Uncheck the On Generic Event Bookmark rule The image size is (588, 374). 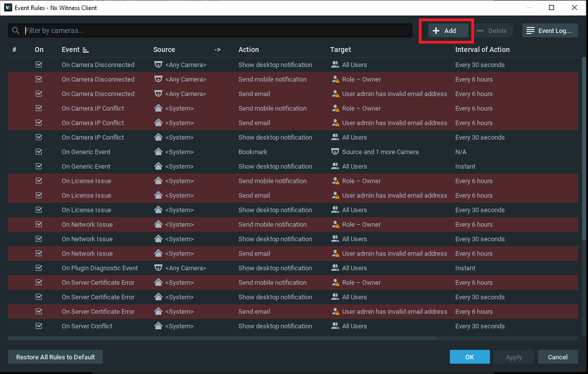click(39, 152)
